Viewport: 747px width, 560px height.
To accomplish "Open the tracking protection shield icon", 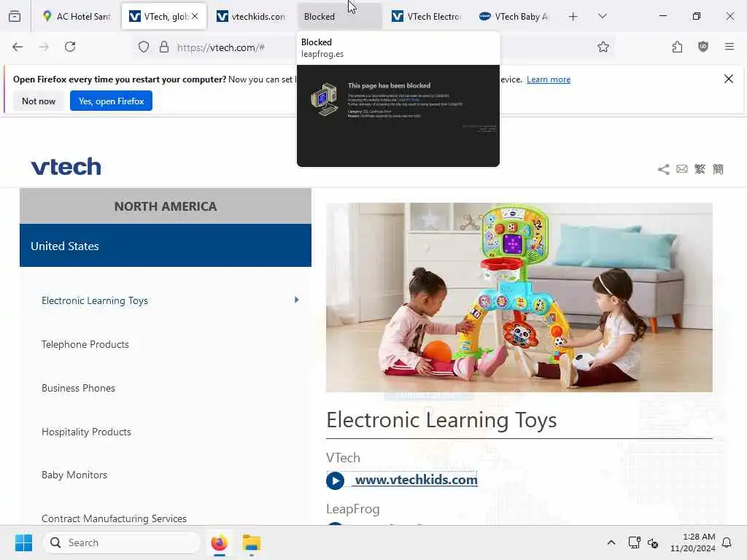I will point(144,47).
